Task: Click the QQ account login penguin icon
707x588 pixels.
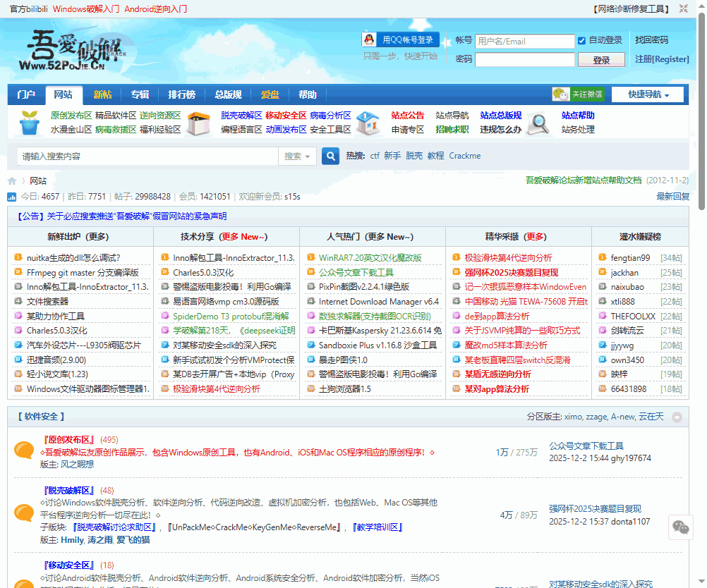Action: click(370, 39)
